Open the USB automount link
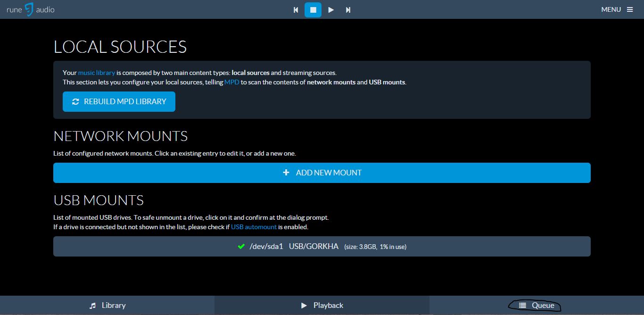The width and height of the screenshot is (644, 315). [254, 226]
